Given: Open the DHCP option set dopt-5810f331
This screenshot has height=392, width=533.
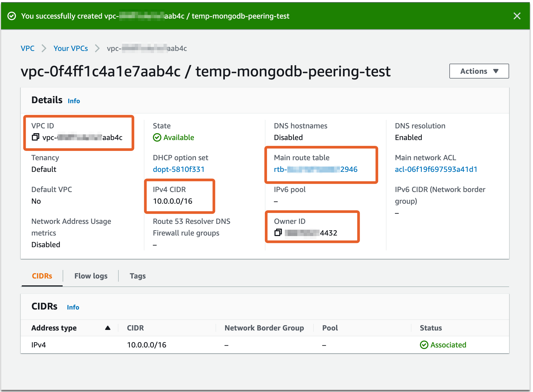Looking at the screenshot, I should click(178, 169).
